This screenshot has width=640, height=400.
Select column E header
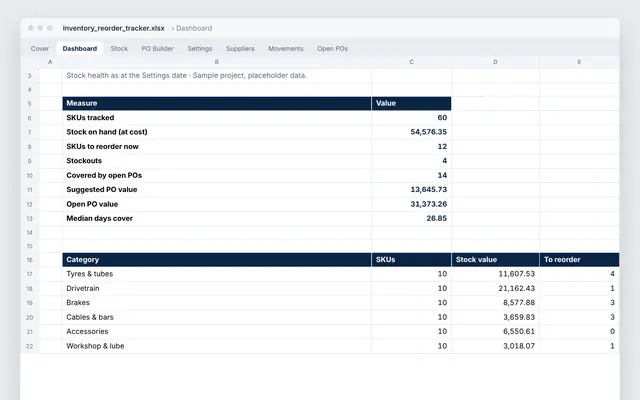pos(579,62)
